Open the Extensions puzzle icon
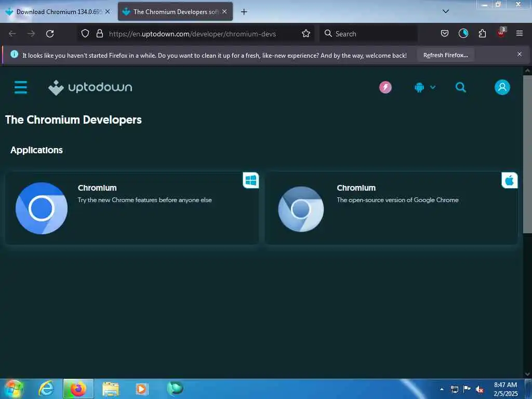This screenshot has height=399, width=532. pos(482,33)
